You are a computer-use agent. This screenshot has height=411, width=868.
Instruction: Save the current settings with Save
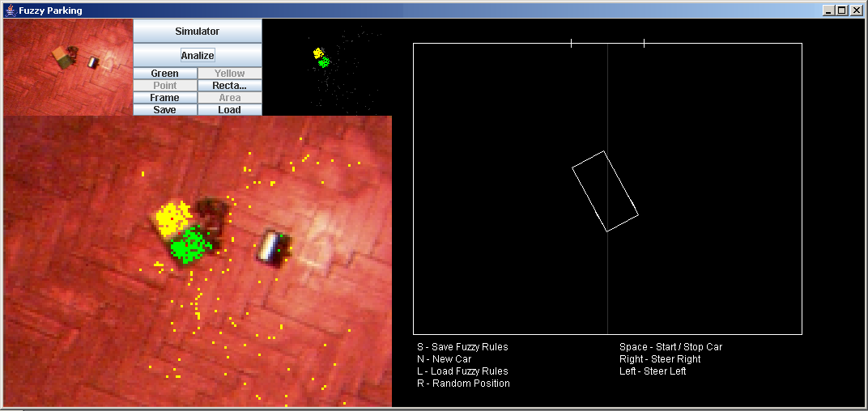165,109
